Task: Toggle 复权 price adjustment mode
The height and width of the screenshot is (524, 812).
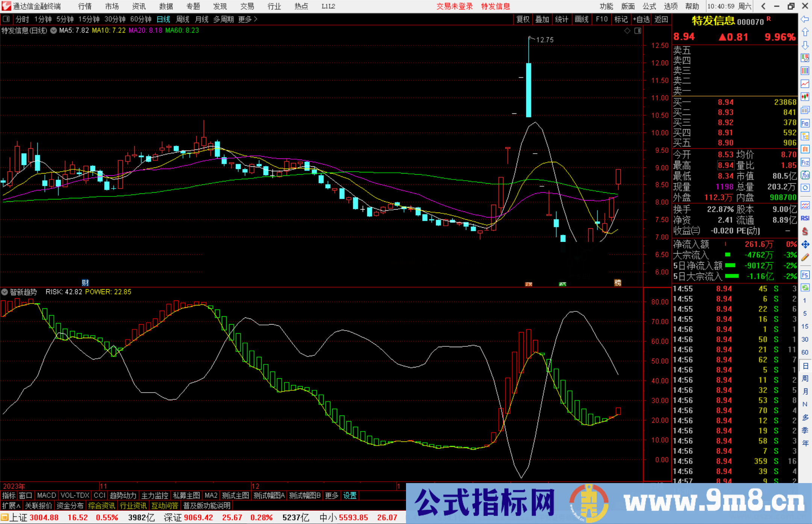Action: tap(523, 19)
